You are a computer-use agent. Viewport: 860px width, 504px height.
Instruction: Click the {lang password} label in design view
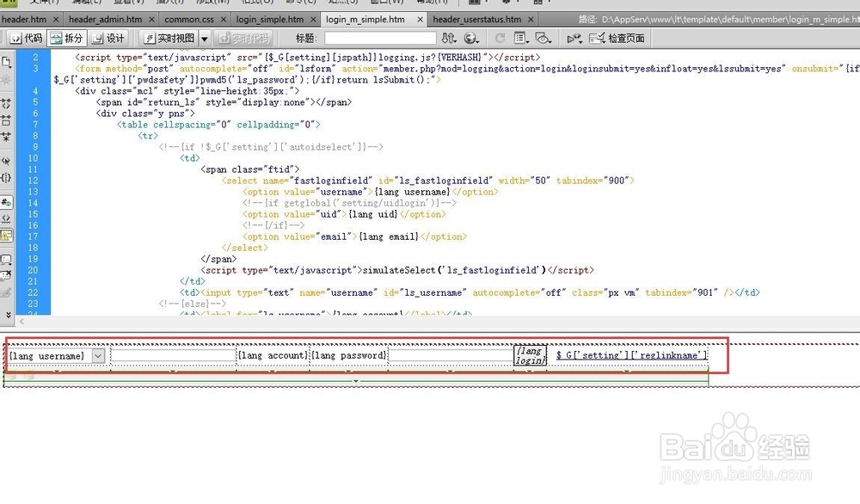349,355
